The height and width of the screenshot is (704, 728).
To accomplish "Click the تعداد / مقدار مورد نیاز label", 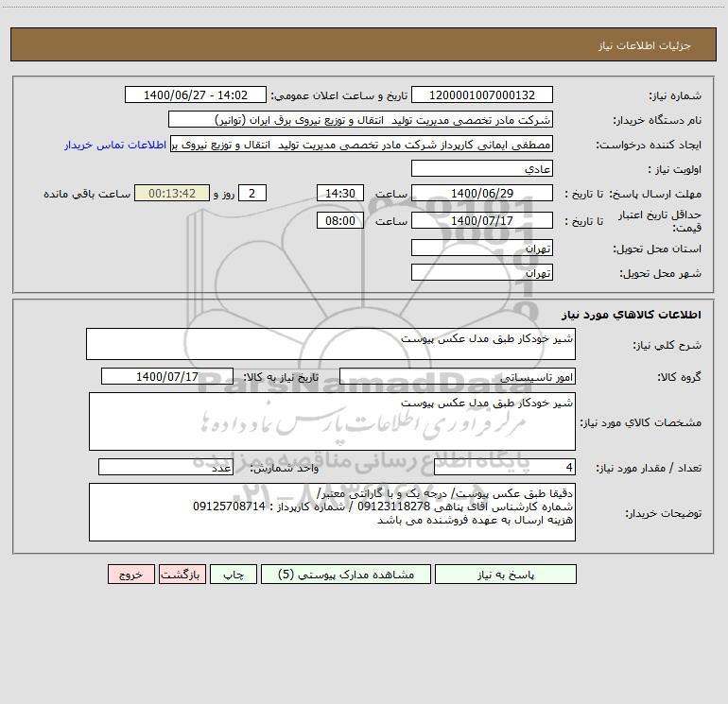I will pyautogui.click(x=649, y=468).
